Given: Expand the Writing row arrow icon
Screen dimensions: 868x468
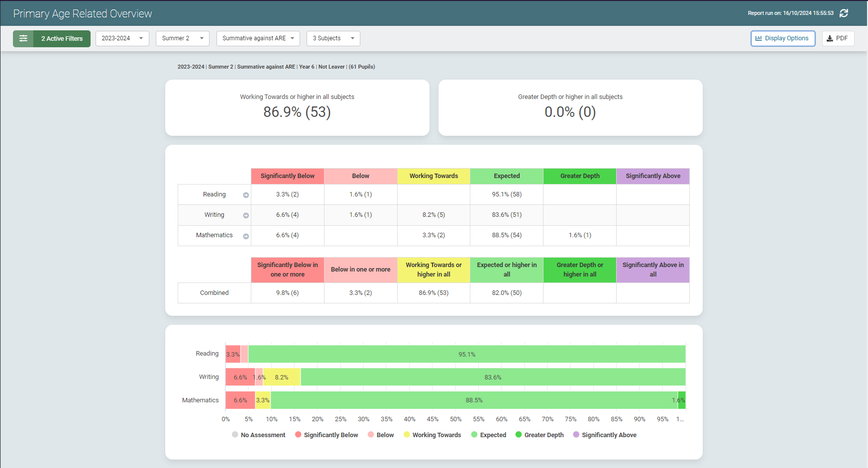Looking at the screenshot, I should pos(246,215).
